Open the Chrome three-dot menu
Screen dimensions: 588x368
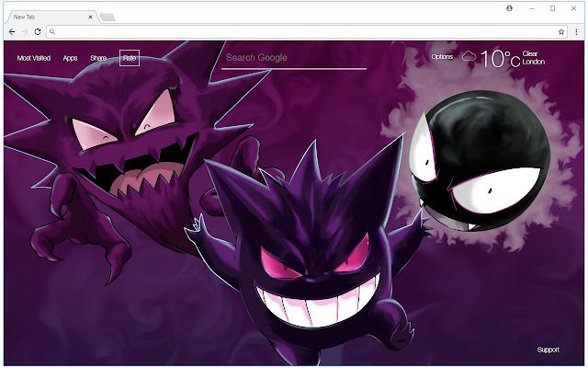pyautogui.click(x=576, y=32)
